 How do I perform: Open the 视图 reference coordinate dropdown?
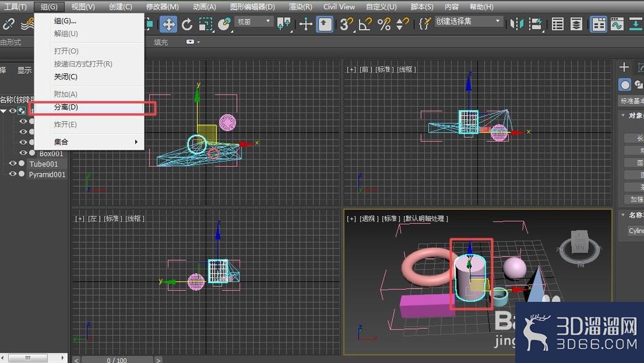(254, 21)
